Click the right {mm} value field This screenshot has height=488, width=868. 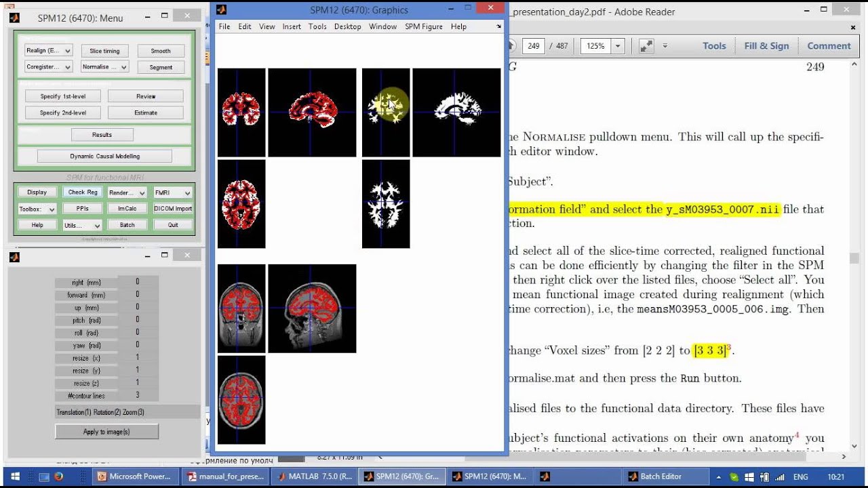coord(138,282)
